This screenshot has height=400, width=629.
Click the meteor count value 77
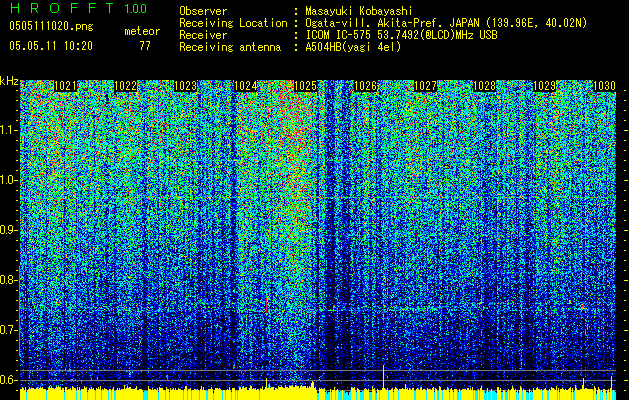(x=145, y=46)
